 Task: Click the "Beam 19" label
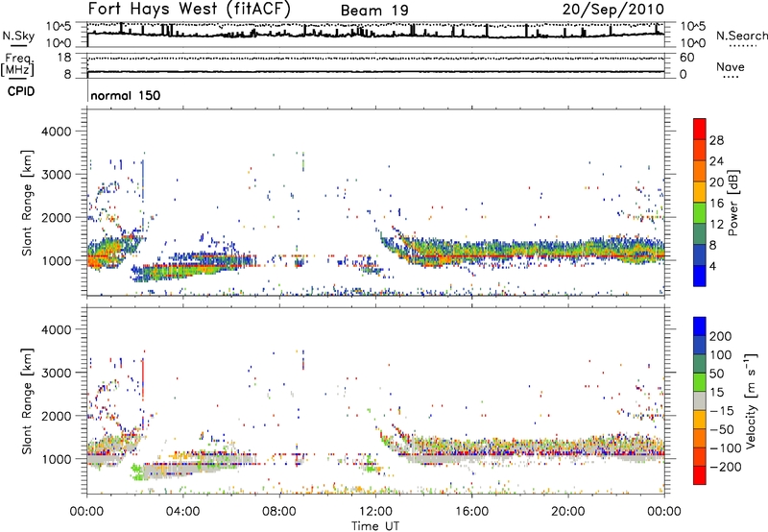click(x=374, y=11)
